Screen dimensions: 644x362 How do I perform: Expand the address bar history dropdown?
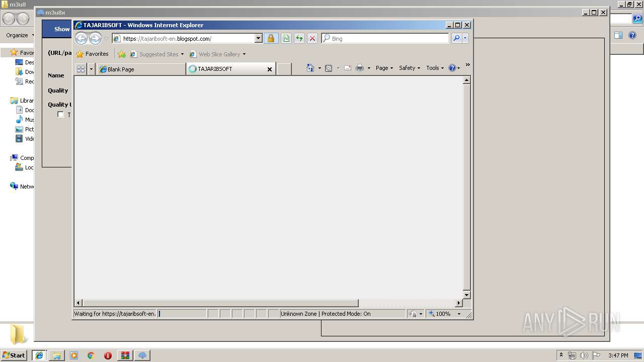259,38
